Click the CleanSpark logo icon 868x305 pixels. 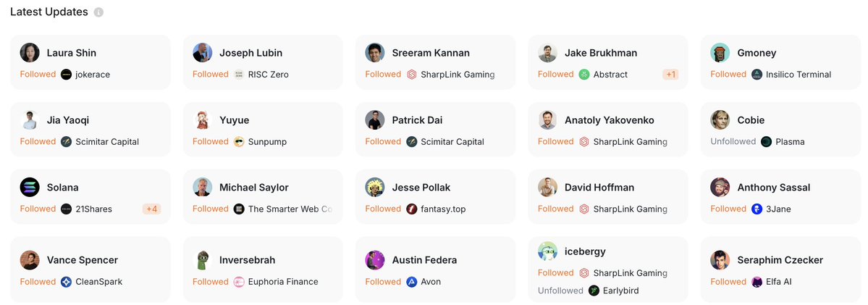coord(67,282)
